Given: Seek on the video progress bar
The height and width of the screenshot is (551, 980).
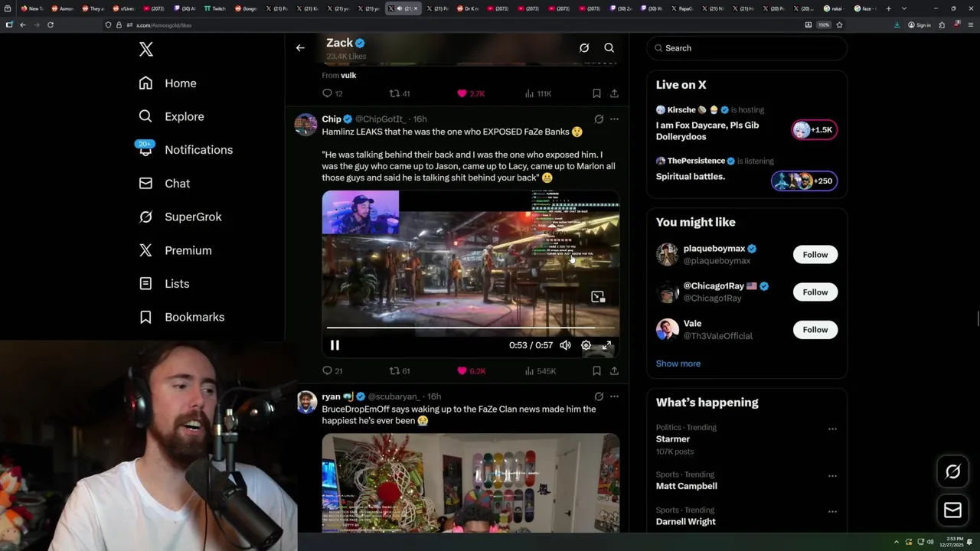Looking at the screenshot, I should [x=471, y=328].
